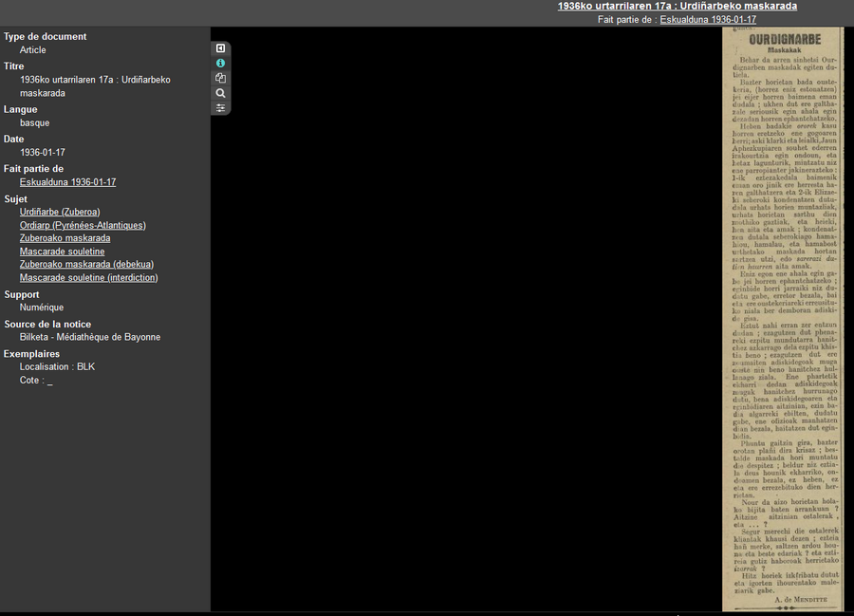Viewport: 854px width, 616px height.
Task: Click the header document title link
Action: [677, 7]
